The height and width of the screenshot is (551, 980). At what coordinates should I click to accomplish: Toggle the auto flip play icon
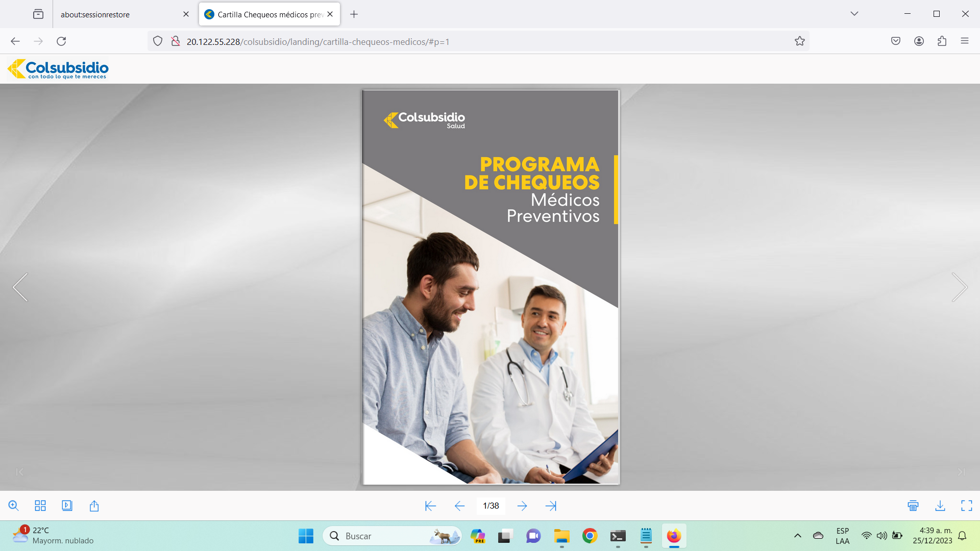[67, 506]
